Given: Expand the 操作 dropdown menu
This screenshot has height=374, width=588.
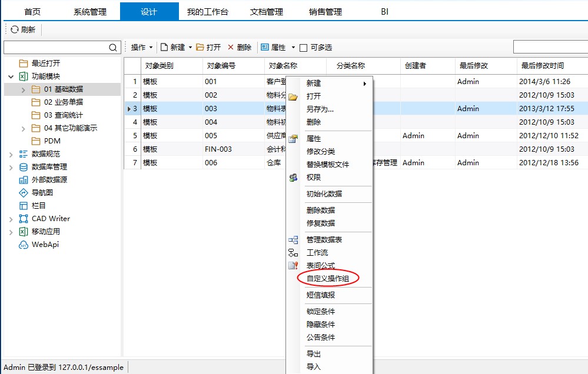Looking at the screenshot, I should click(141, 48).
